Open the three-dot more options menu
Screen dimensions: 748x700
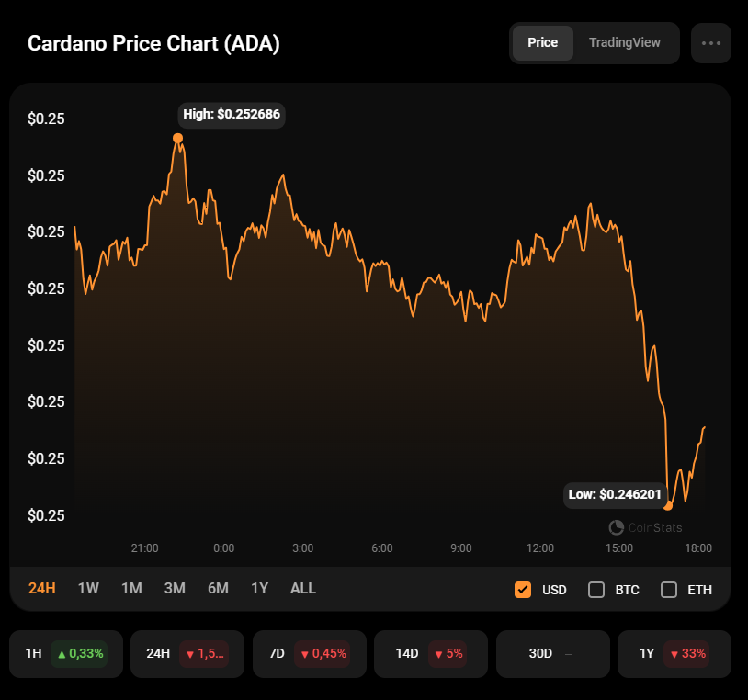coord(710,43)
